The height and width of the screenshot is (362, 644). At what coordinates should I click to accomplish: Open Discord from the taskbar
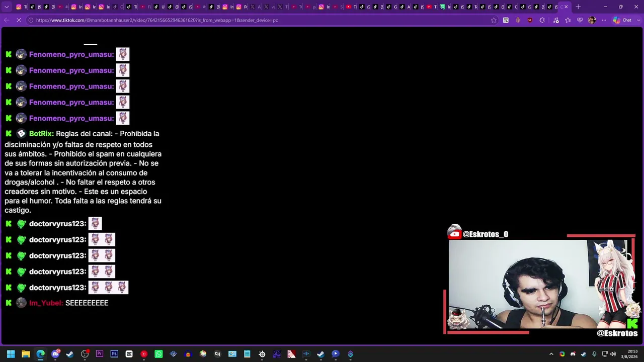click(55, 354)
